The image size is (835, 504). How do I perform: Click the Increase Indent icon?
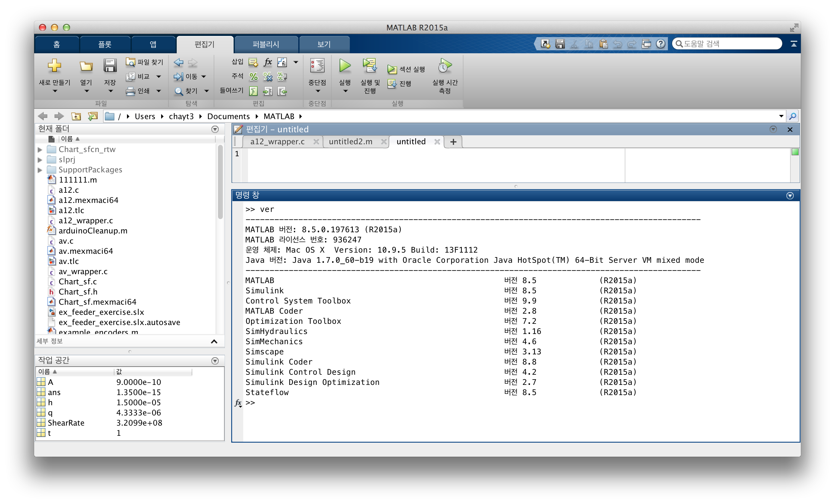click(x=268, y=91)
